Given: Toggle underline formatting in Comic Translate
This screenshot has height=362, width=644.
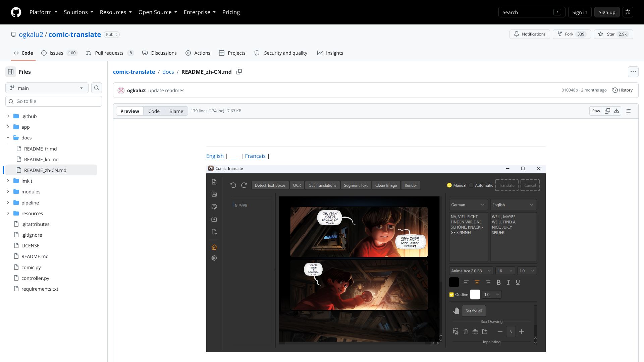Looking at the screenshot, I should pos(518,283).
